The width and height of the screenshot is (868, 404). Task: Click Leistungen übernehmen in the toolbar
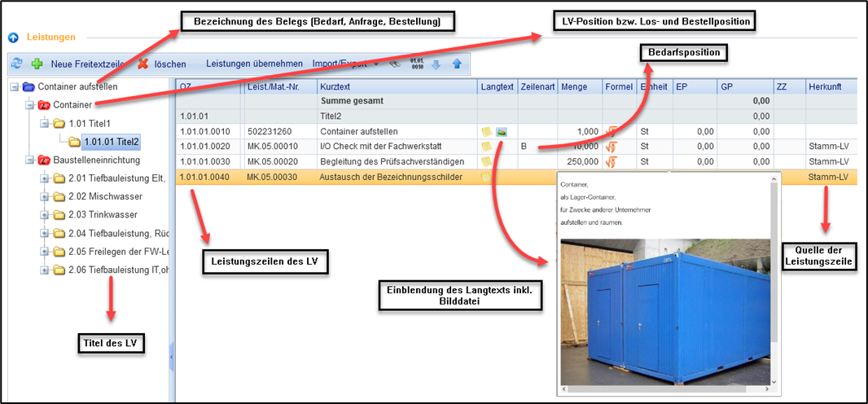(x=254, y=64)
